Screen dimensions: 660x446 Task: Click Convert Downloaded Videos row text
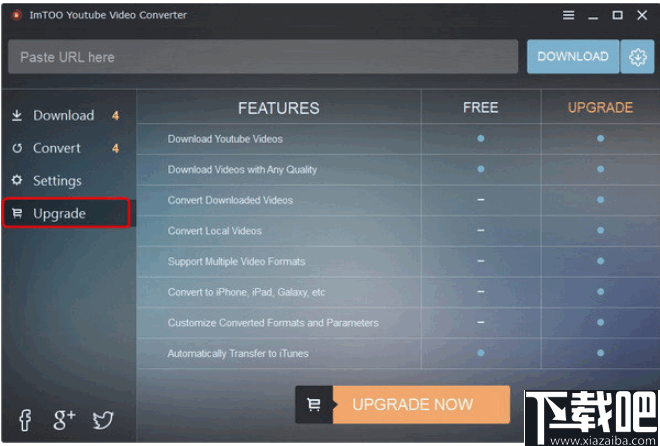click(x=230, y=200)
